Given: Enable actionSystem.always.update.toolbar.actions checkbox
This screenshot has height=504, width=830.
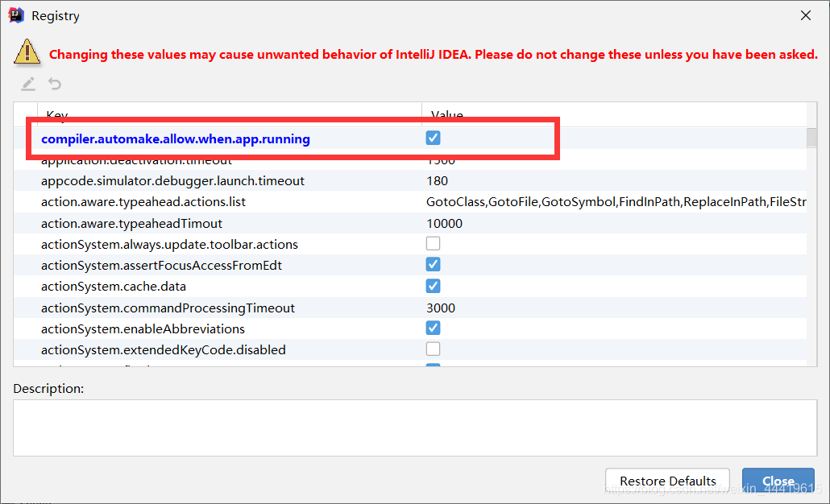Looking at the screenshot, I should [x=433, y=243].
